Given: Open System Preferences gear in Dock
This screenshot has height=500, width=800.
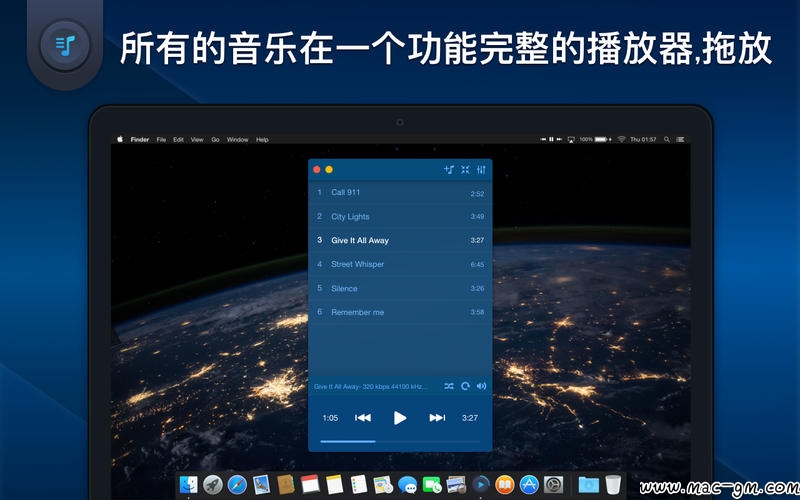Looking at the screenshot, I should pos(553,484).
